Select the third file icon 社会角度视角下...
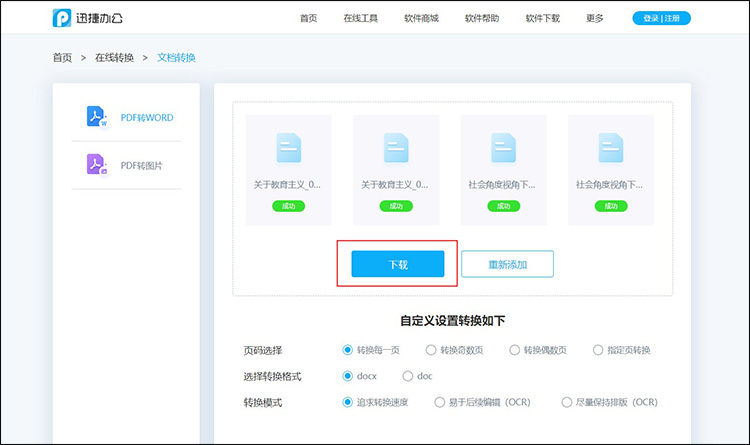750x445 pixels. 503,148
